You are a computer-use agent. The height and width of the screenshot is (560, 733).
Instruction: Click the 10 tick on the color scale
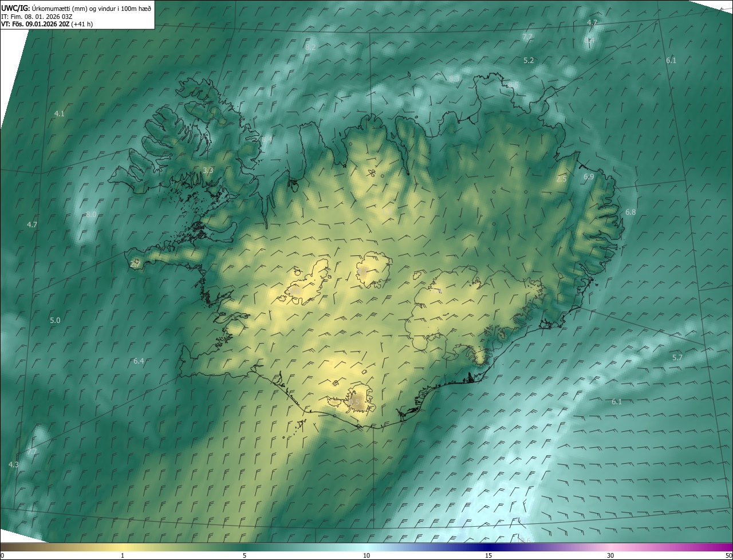click(366, 555)
